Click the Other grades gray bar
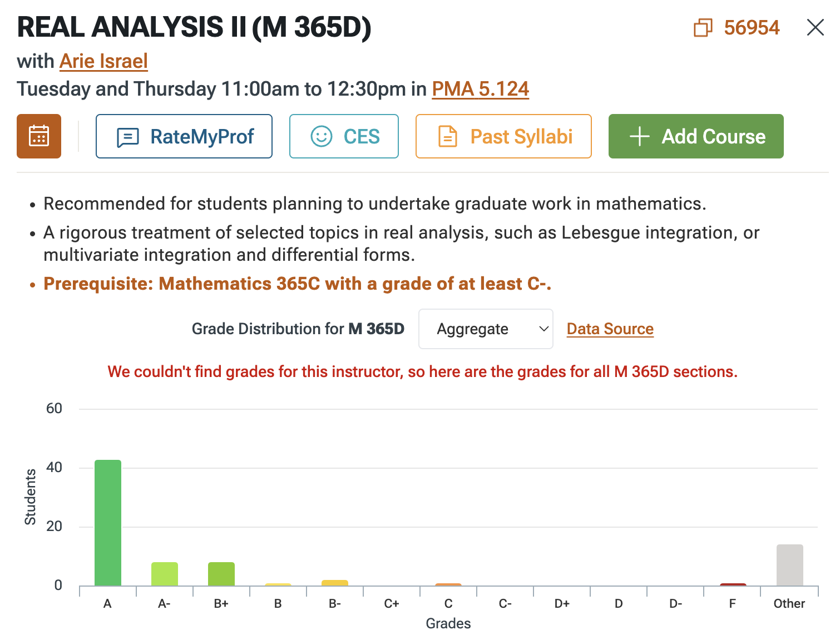This screenshot has width=840, height=635. pyautogui.click(x=789, y=565)
